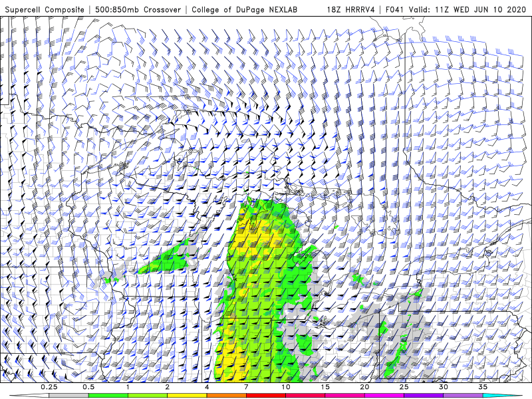Click the legend value '35'
532x399 pixels.
tap(483, 387)
